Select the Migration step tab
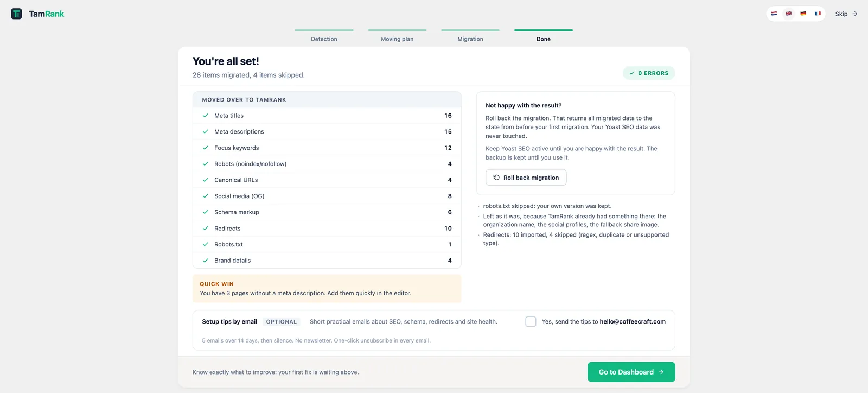Screen dimensions: 868x393 tap(470, 36)
